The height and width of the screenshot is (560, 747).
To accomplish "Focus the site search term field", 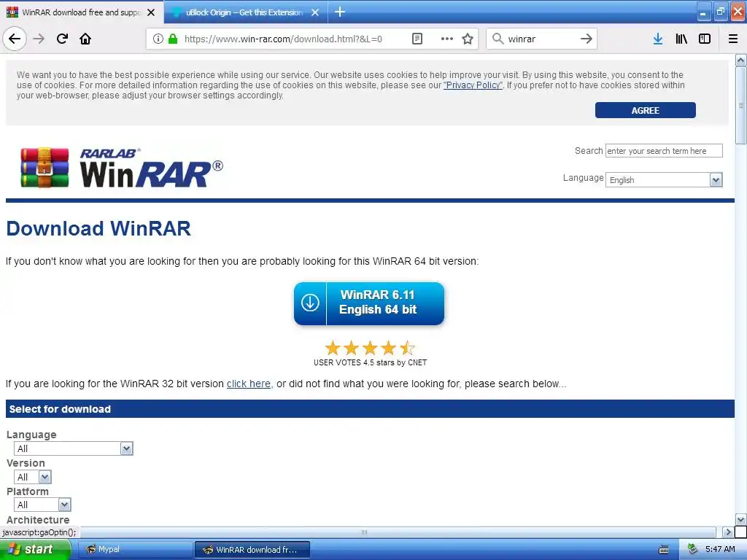I will coord(664,150).
